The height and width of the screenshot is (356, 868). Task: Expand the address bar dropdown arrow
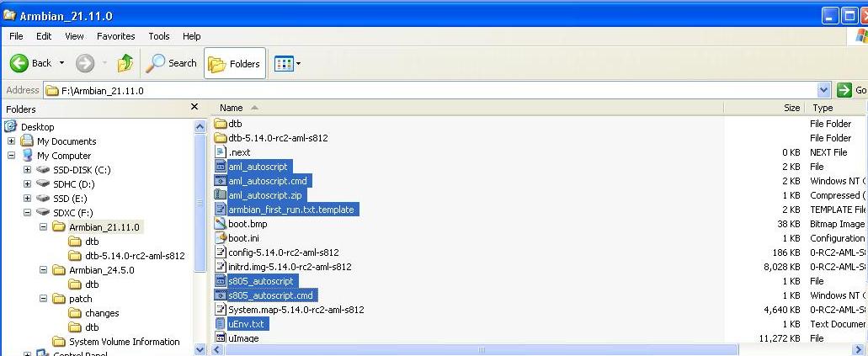pos(823,90)
